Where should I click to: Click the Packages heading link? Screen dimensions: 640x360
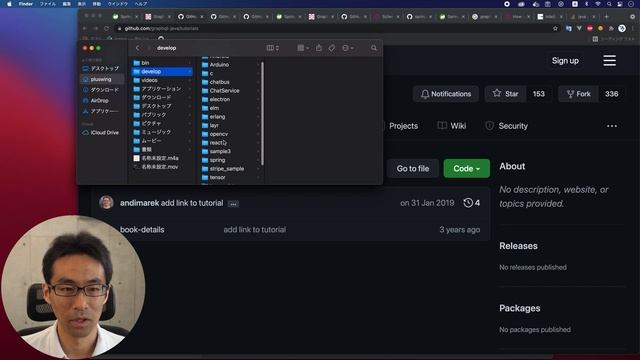point(520,308)
